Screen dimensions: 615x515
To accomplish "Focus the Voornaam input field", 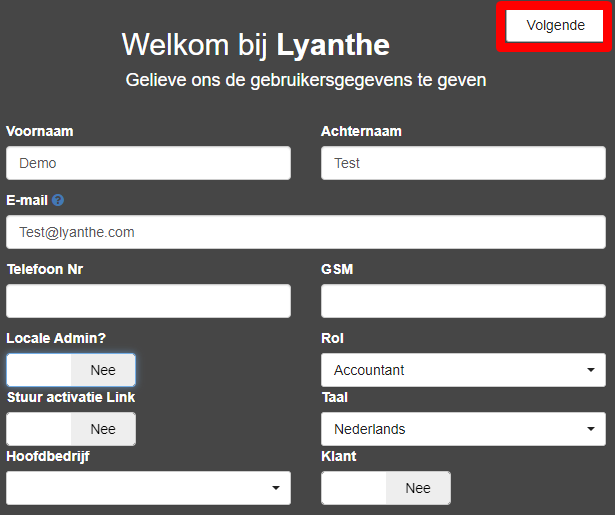I will click(148, 163).
